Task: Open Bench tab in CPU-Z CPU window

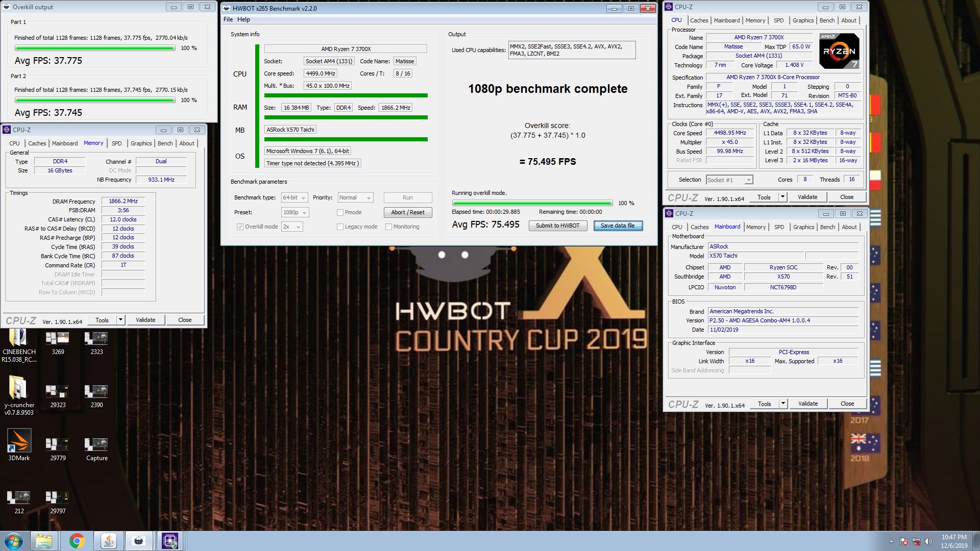Action: click(x=827, y=20)
